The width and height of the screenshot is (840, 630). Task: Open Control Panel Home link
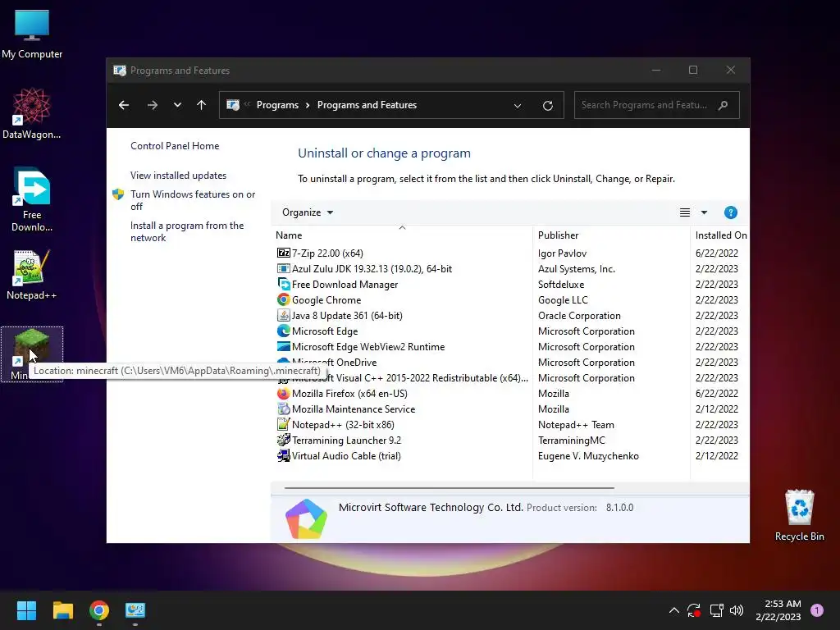(x=175, y=146)
